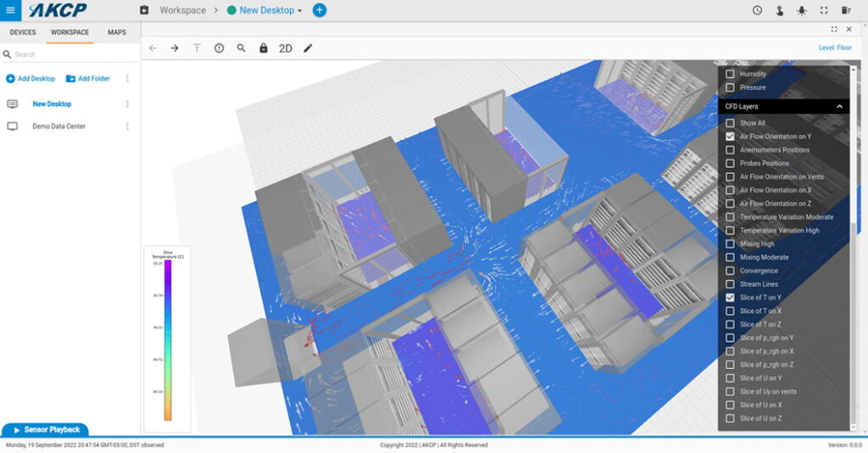The height and width of the screenshot is (453, 868).
Task: Check the Show All checkbox
Action: [x=730, y=123]
